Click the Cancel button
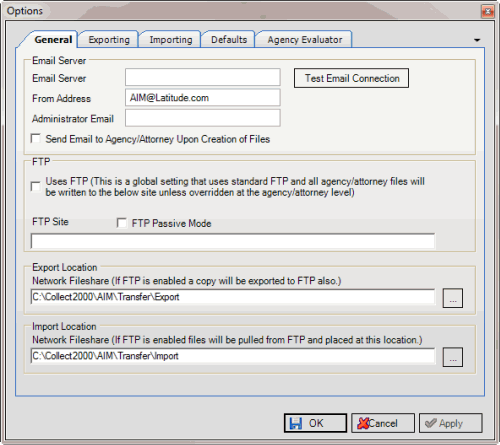Image resolution: width=500 pixels, height=445 pixels. (x=383, y=423)
